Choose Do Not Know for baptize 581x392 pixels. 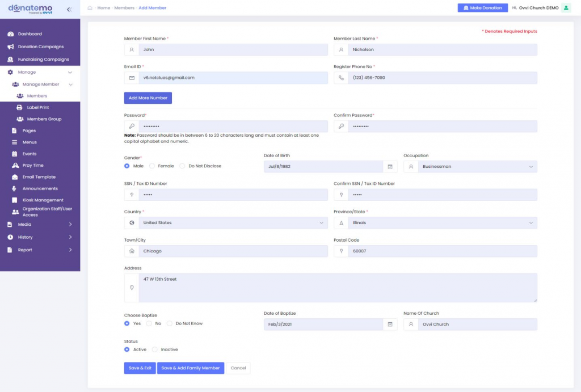point(169,323)
